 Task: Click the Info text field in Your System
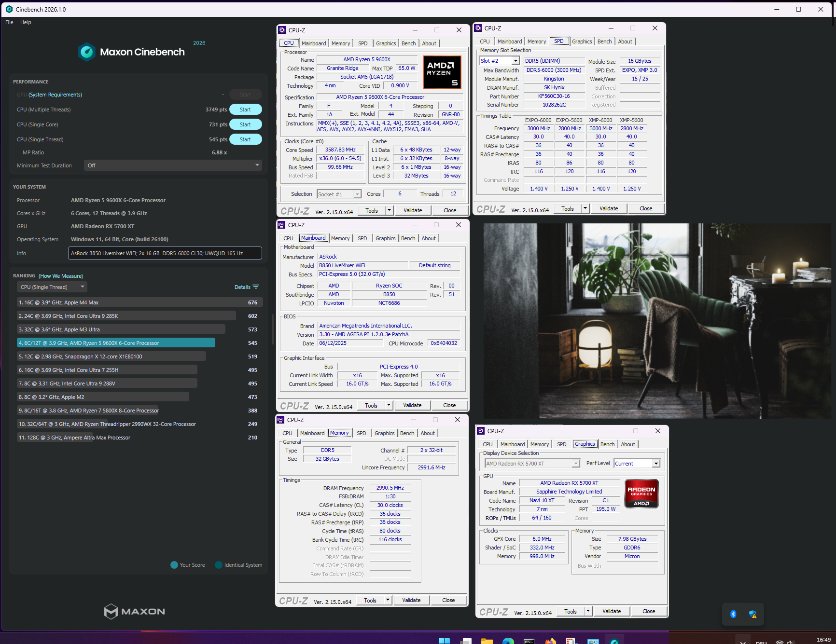(x=165, y=253)
